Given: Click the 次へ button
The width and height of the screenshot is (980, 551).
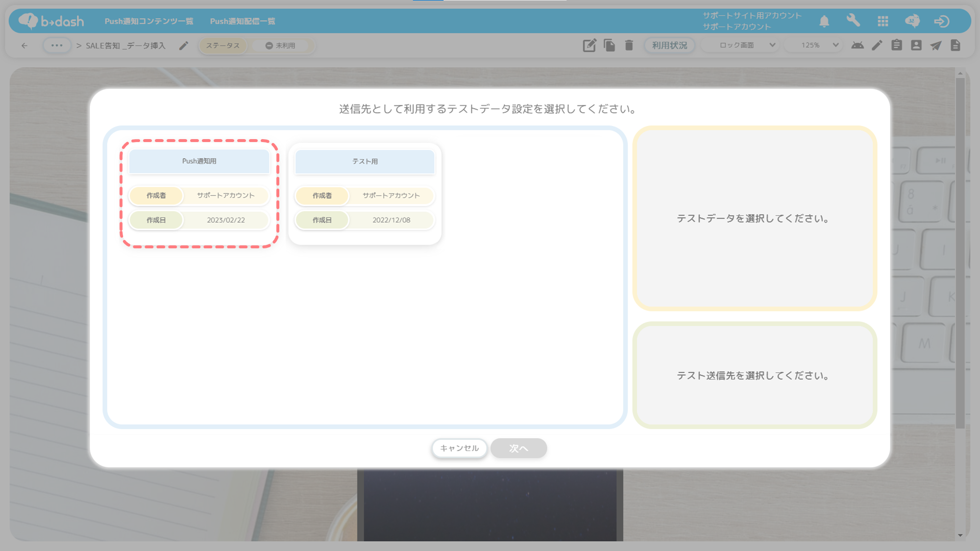Looking at the screenshot, I should coord(518,448).
